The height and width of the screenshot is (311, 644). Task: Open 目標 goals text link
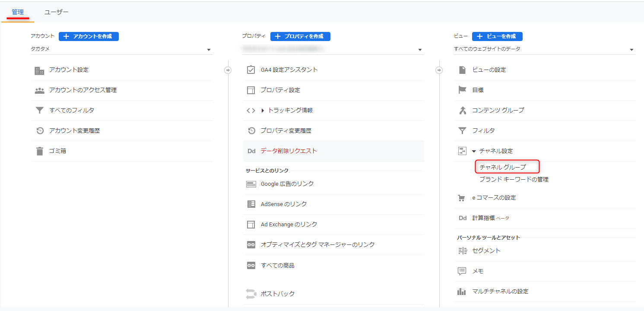pos(478,90)
